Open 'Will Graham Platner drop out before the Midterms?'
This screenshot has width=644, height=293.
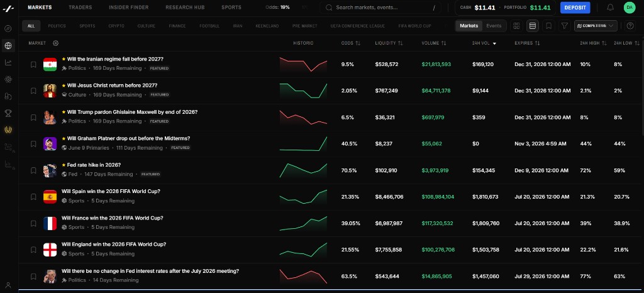click(128, 138)
